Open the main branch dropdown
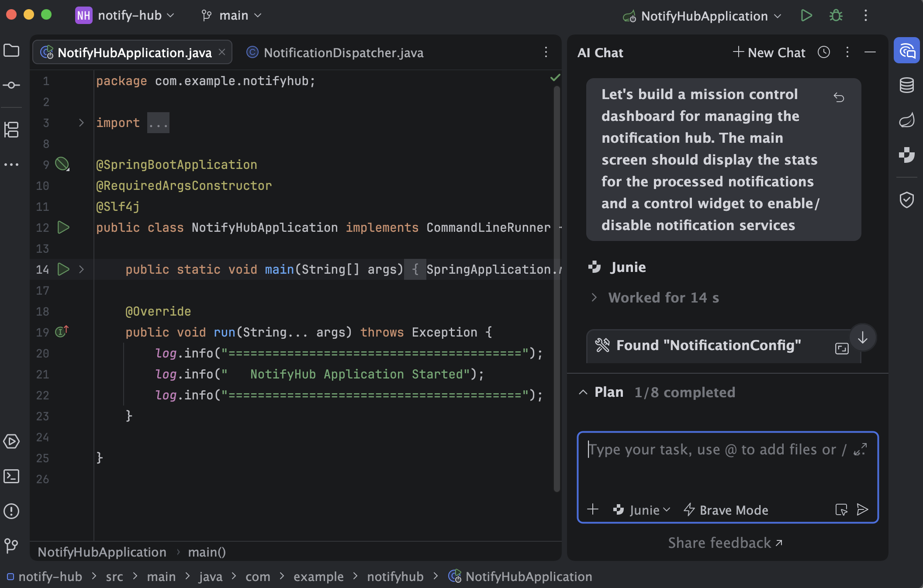The height and width of the screenshot is (588, 923). [232, 16]
